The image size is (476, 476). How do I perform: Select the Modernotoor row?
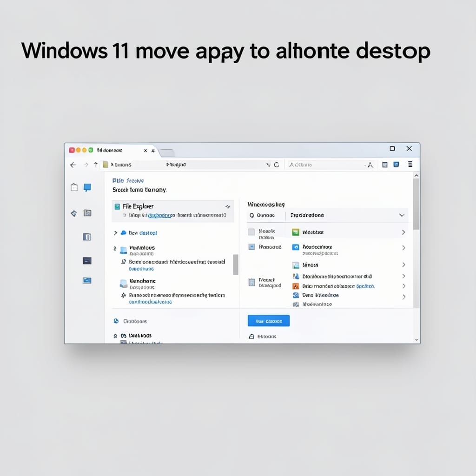point(312,304)
